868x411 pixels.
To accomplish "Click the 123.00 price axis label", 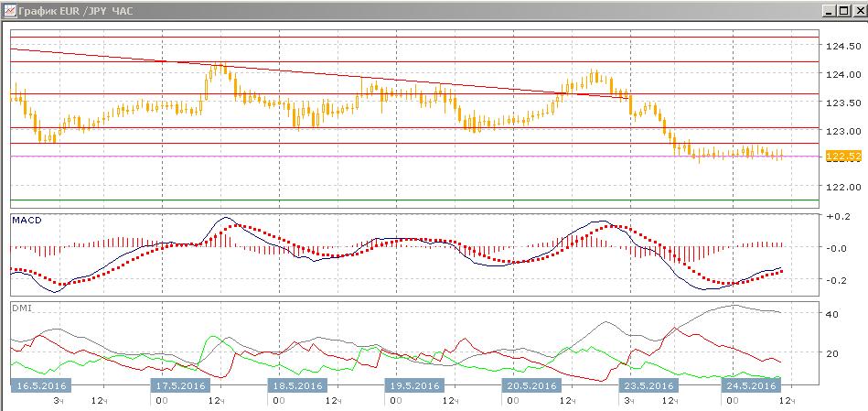I will click(x=841, y=131).
